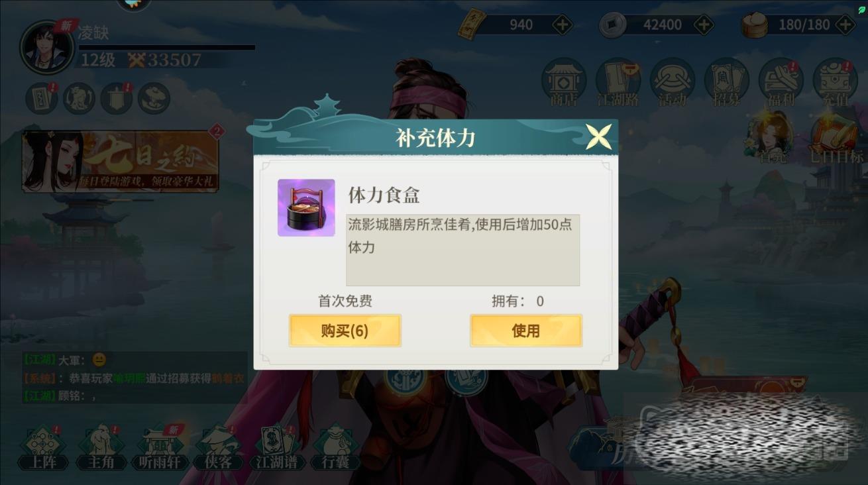Add coins via plus next to 42400
The image size is (868, 485).
(x=703, y=25)
